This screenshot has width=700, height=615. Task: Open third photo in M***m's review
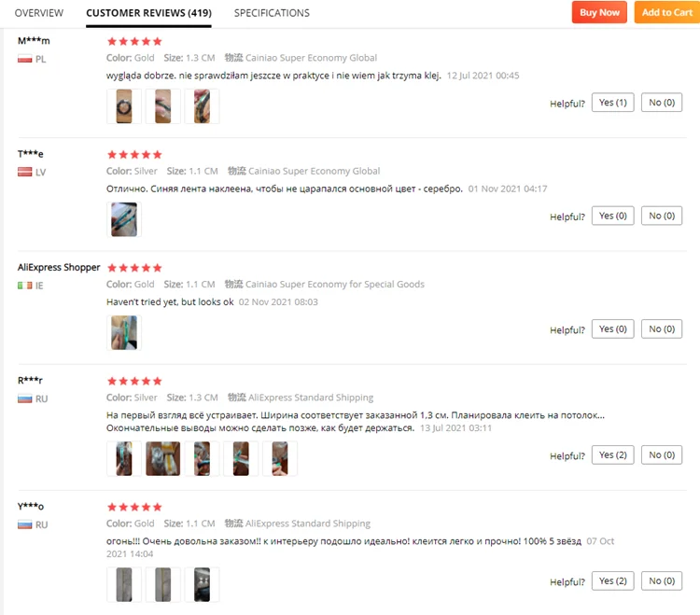click(x=202, y=106)
